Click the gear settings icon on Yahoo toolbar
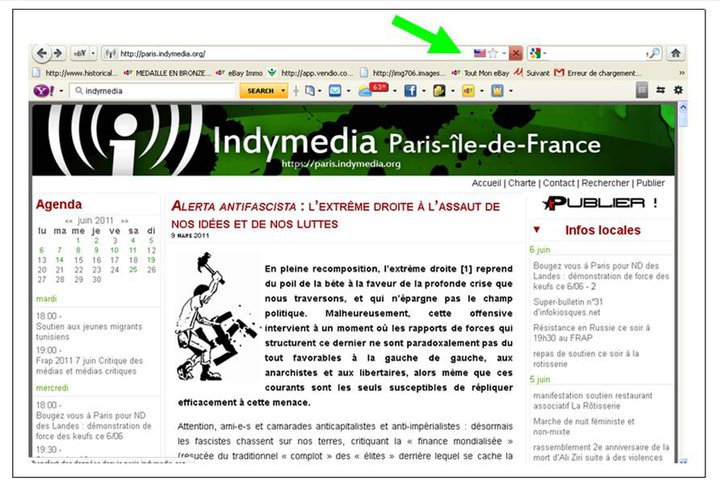Viewport: 720px width, 495px height. pyautogui.click(x=678, y=90)
